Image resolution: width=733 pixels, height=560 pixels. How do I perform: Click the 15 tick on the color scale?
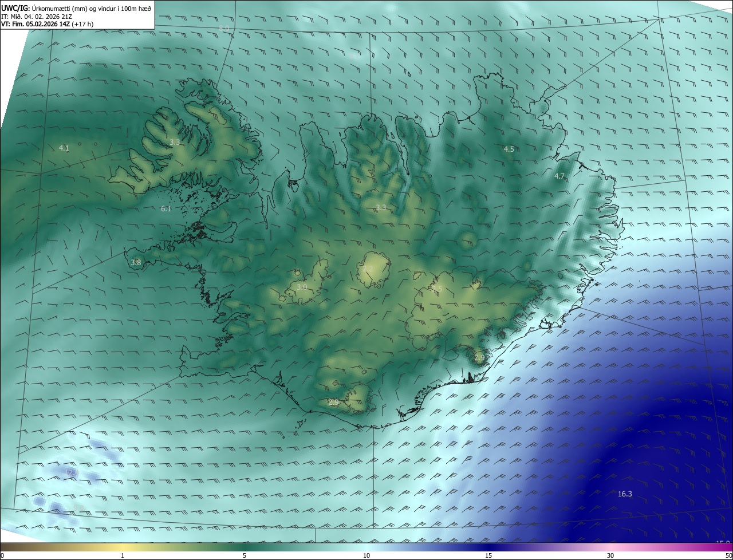(x=488, y=555)
